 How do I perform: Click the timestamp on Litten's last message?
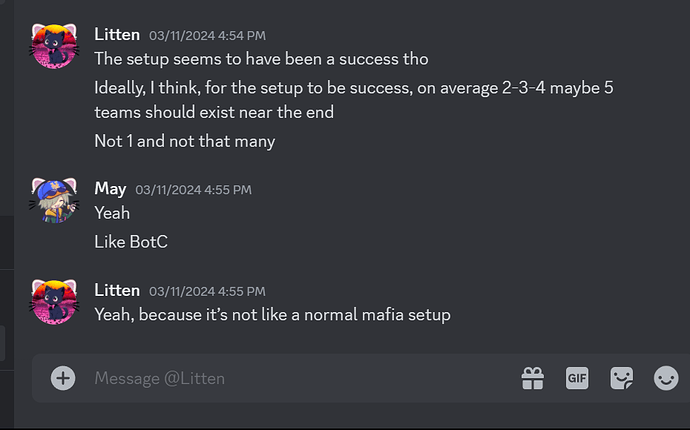tap(207, 291)
